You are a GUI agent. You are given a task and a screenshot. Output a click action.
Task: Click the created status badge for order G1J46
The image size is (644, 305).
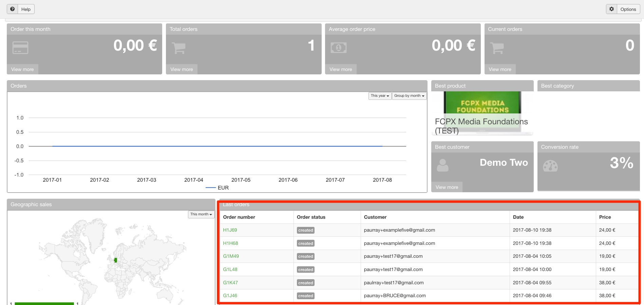click(x=306, y=296)
